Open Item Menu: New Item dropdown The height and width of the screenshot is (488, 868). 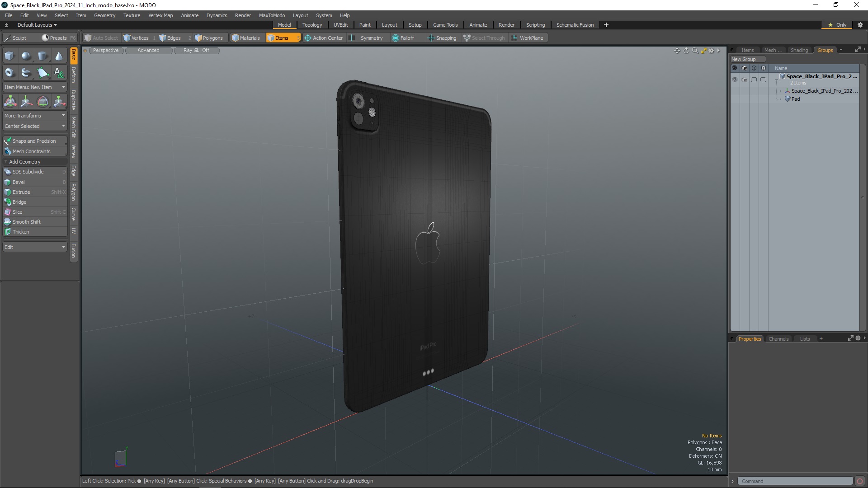coord(35,87)
